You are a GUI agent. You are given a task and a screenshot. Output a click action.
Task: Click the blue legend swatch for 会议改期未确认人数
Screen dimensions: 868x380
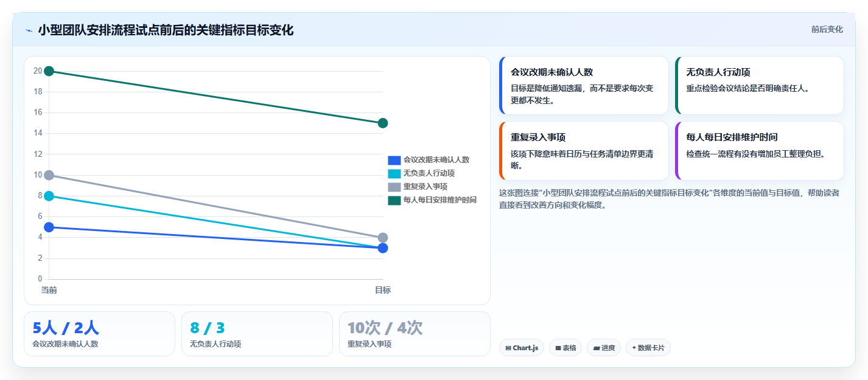coord(394,160)
